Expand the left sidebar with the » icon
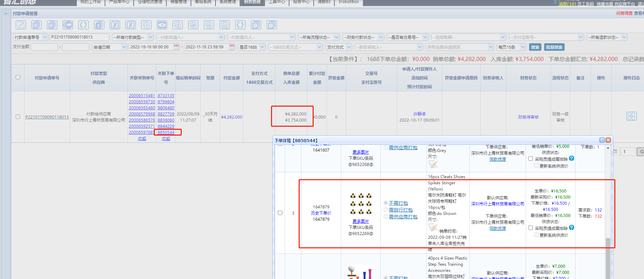The width and height of the screenshot is (644, 279). [x=6, y=14]
